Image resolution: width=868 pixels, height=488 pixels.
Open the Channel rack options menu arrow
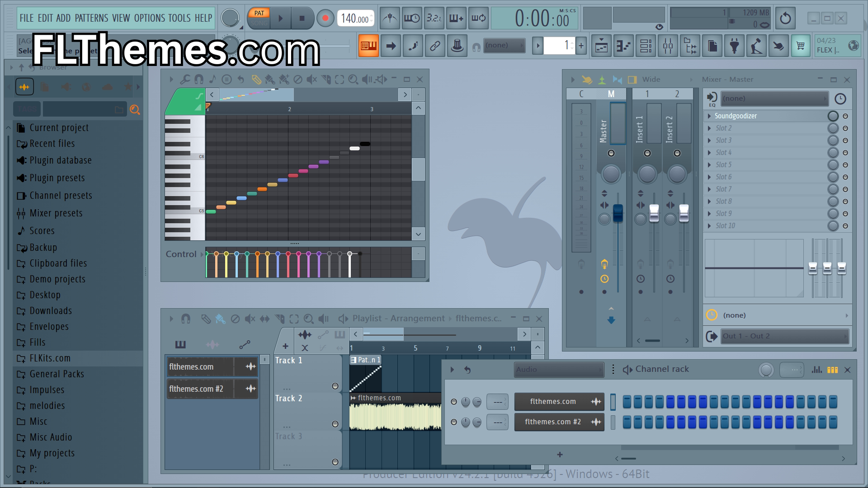pos(452,370)
